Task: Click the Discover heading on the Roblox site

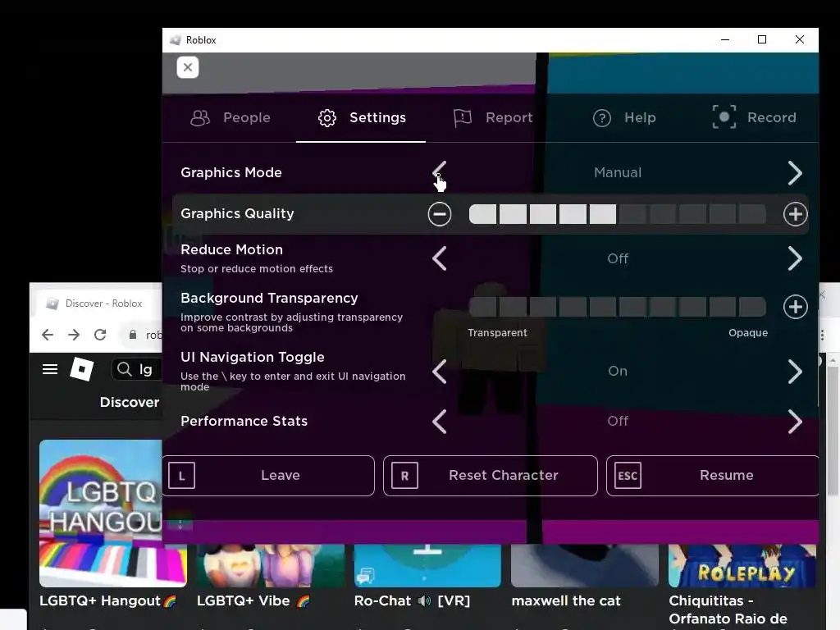Action: coord(130,402)
